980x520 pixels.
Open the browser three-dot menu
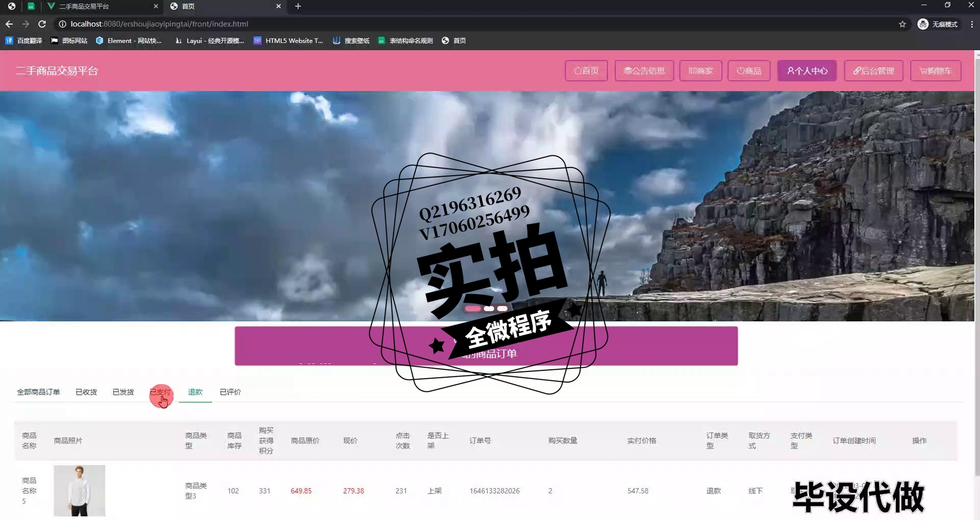pyautogui.click(x=972, y=24)
